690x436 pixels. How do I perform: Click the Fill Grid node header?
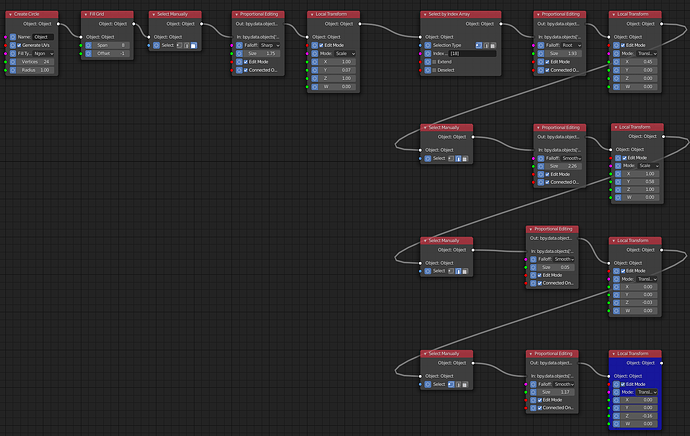107,15
